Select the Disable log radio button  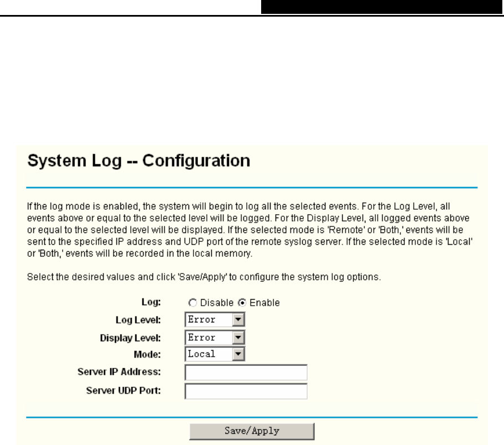192,303
